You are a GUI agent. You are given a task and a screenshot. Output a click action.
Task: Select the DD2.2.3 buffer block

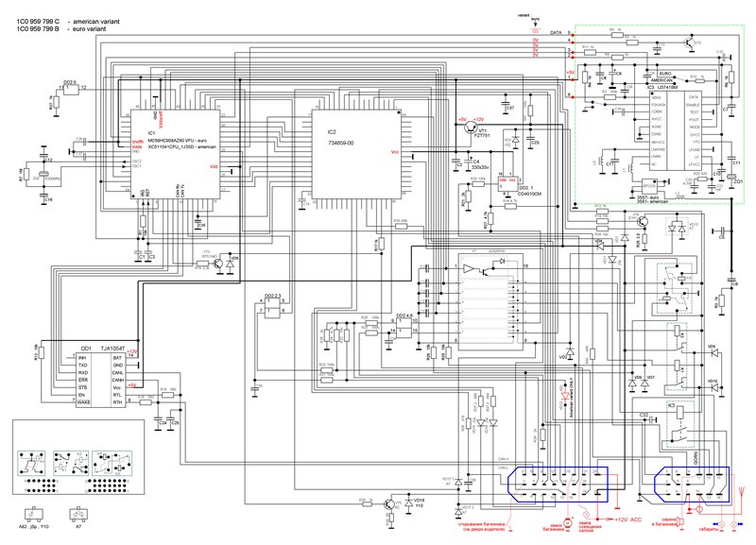(x=273, y=308)
